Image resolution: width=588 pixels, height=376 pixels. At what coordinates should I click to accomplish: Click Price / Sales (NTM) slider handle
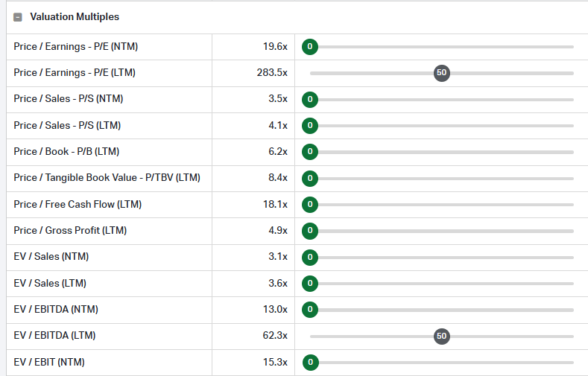[310, 99]
